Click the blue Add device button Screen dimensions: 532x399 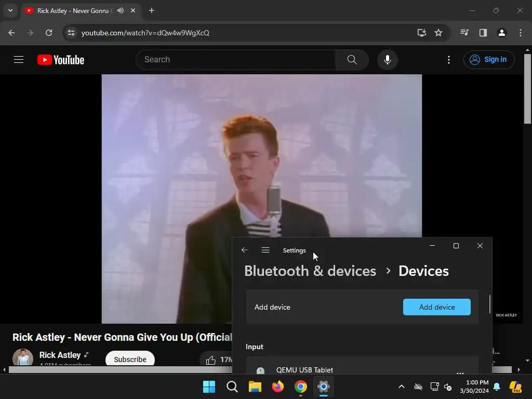click(436, 307)
